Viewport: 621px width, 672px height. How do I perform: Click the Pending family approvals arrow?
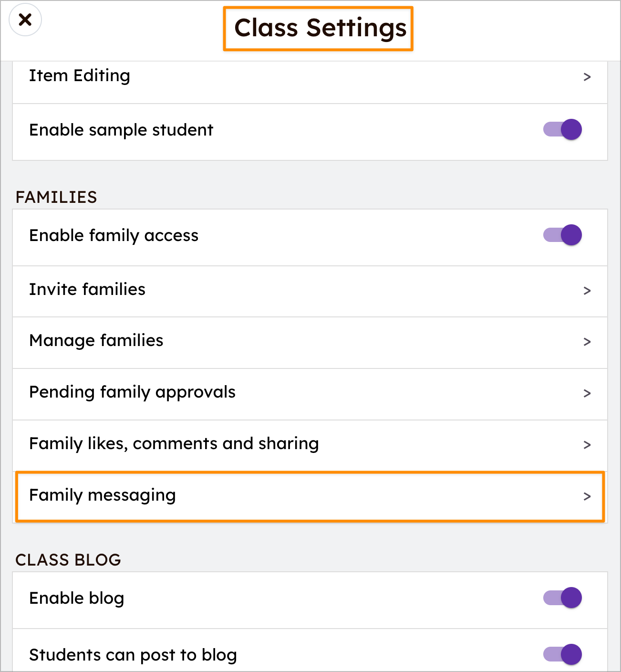(x=587, y=393)
